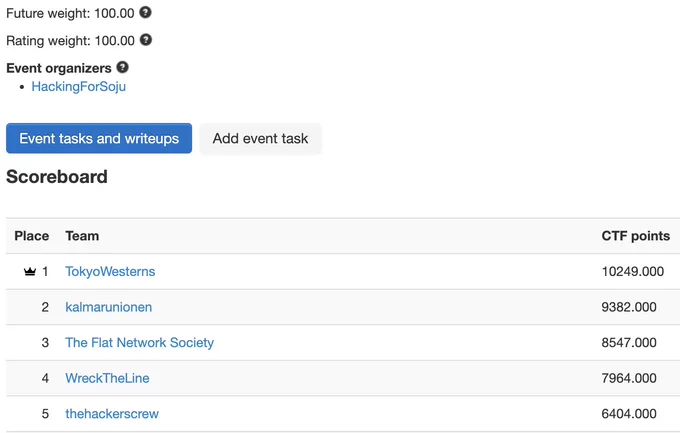Click place number 5 in the scoreboard
The height and width of the screenshot is (433, 680).
click(45, 414)
